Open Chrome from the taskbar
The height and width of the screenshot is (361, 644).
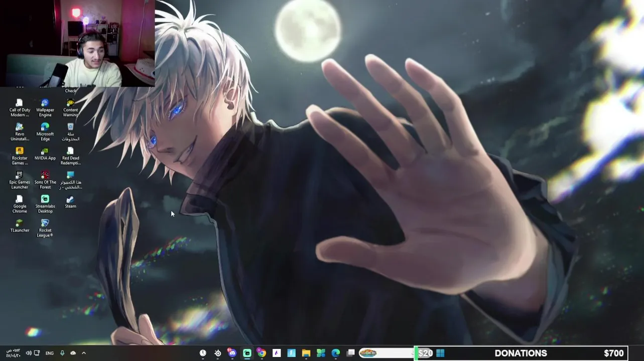click(262, 353)
